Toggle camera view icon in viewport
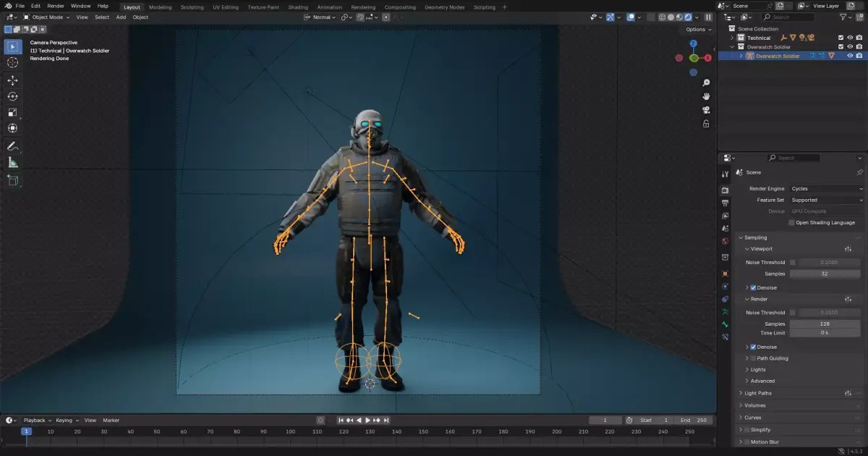The width and height of the screenshot is (868, 456). pos(706,110)
